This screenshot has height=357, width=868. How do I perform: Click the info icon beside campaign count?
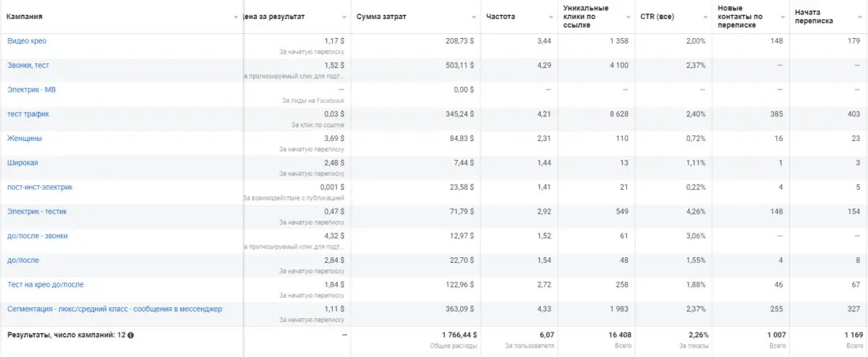coord(130,336)
